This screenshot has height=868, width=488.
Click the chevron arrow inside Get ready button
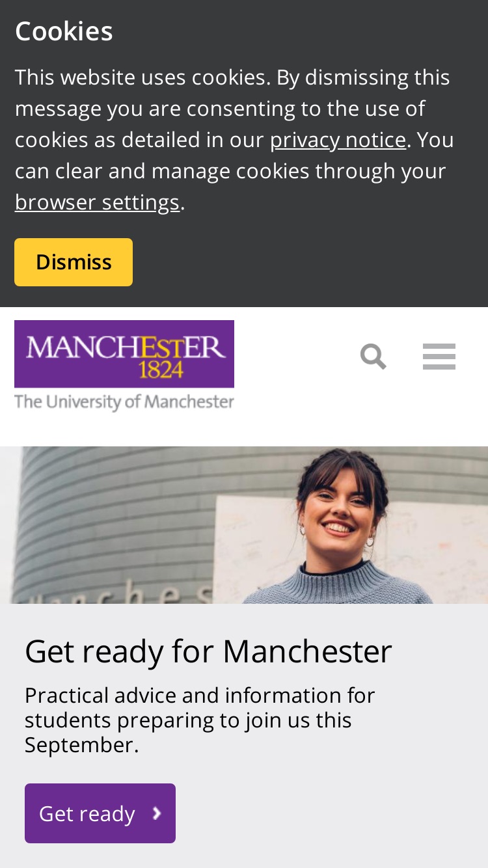(x=156, y=813)
